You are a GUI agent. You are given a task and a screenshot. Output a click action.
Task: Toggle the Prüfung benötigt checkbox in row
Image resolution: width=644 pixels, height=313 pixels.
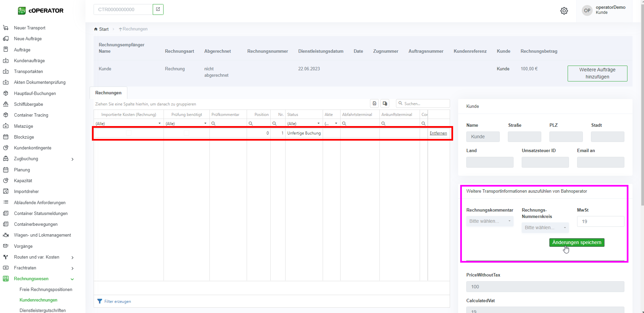tap(187, 133)
